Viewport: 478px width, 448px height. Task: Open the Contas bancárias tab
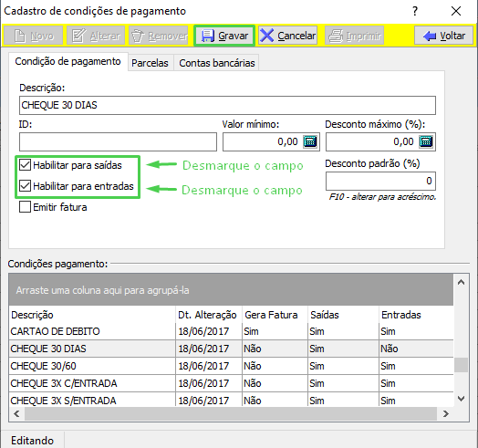click(217, 63)
